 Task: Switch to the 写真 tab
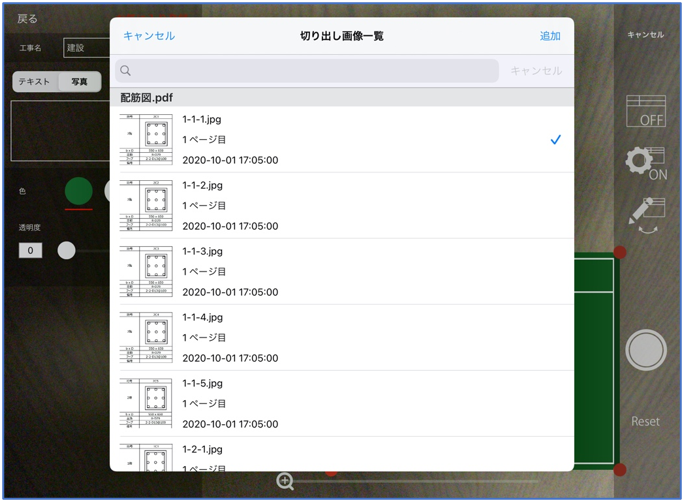coord(78,82)
